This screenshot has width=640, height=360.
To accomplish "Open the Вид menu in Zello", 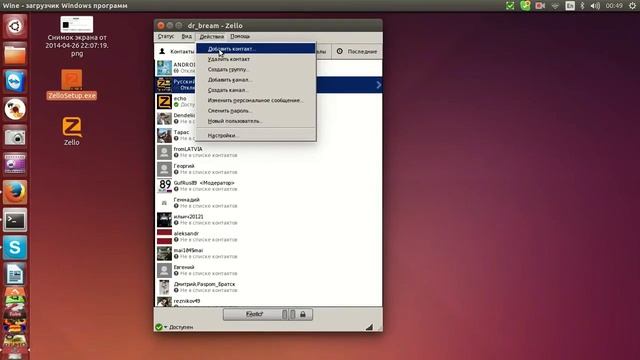I will click(x=187, y=36).
